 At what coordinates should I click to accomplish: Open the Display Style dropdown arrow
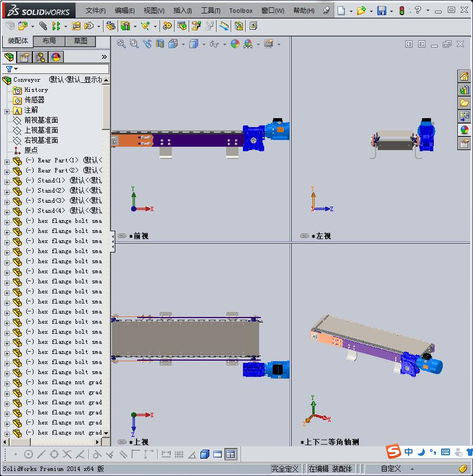[x=204, y=45]
